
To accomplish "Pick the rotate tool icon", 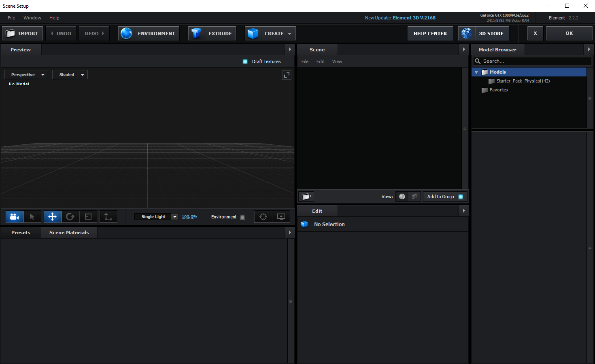I will point(70,217).
